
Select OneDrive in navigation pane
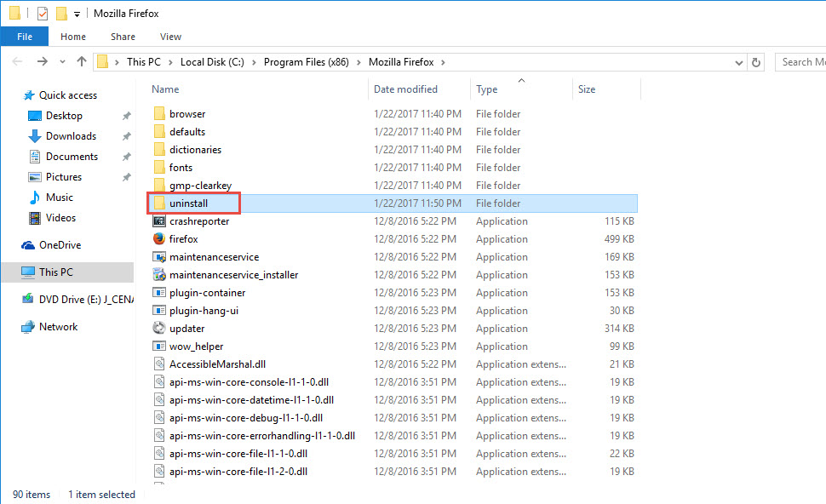pos(60,245)
